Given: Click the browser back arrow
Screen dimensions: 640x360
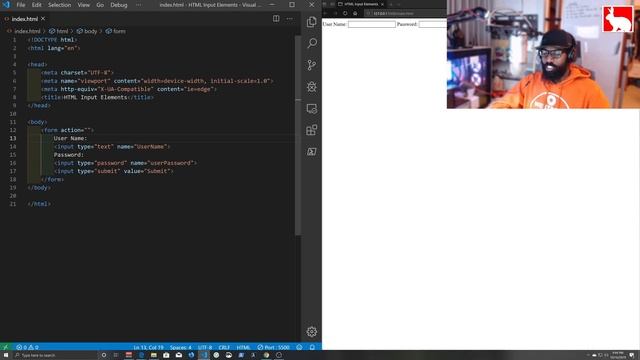Looking at the screenshot, I should pyautogui.click(x=325, y=13).
